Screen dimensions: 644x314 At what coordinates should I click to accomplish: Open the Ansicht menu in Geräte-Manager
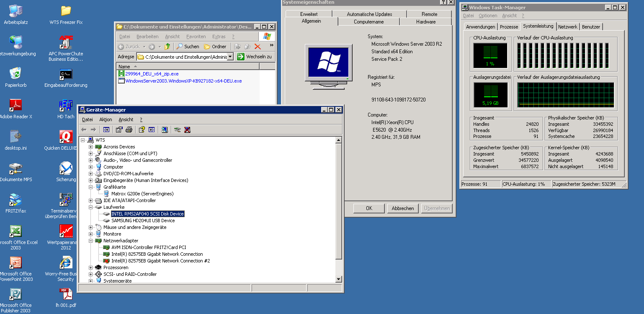coord(126,119)
